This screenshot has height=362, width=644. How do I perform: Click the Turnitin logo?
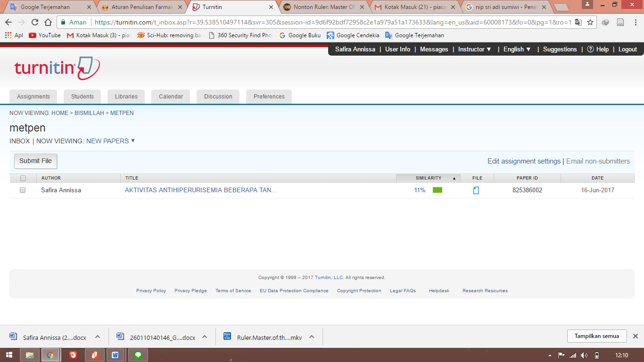click(57, 68)
